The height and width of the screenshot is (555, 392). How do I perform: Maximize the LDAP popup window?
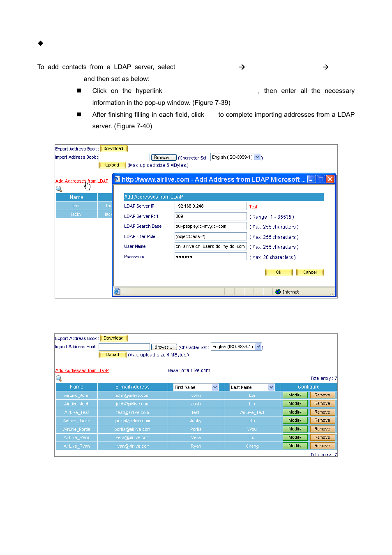pyautogui.click(x=321, y=179)
